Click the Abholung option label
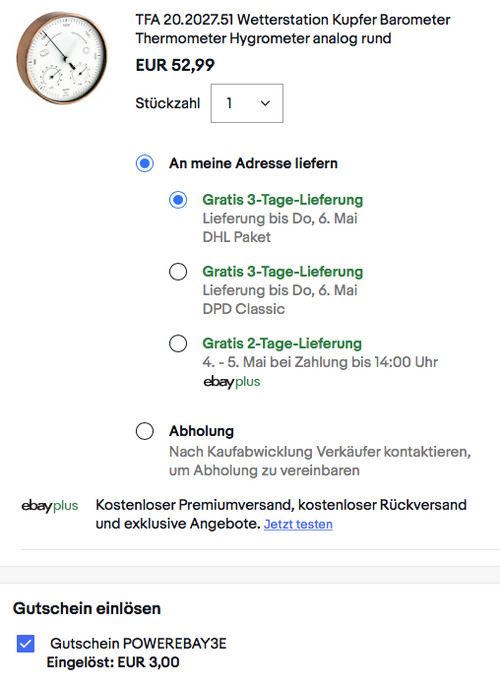Viewport: 500px width, 685px height. 201,431
